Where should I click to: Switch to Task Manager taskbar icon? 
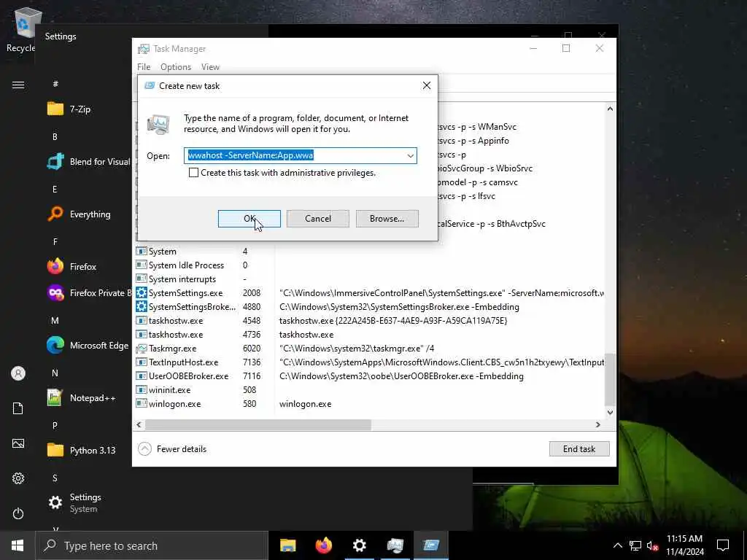pyautogui.click(x=395, y=545)
